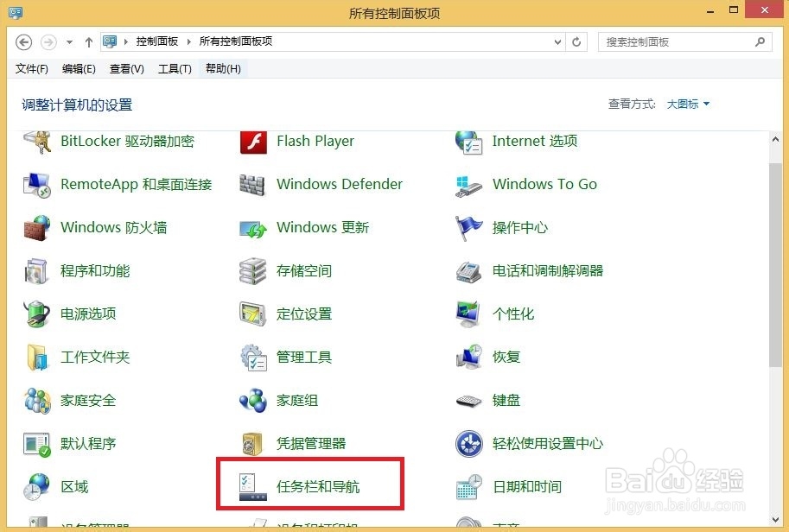Open the 文件(F) menu
The width and height of the screenshot is (789, 532).
(x=32, y=69)
